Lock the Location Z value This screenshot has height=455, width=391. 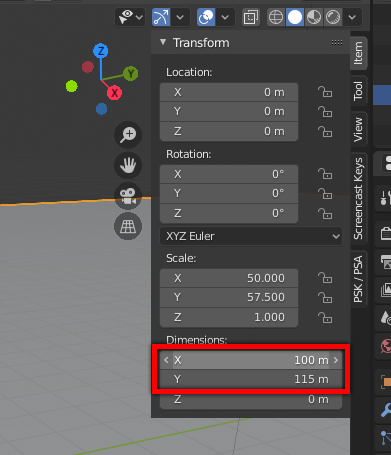click(x=325, y=131)
